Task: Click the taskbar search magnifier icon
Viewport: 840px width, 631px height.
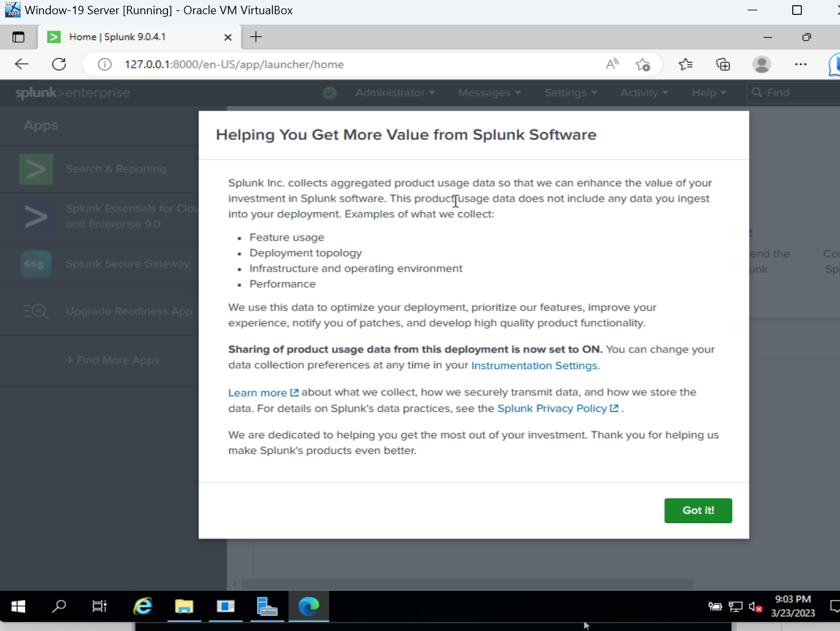Action: click(x=59, y=606)
